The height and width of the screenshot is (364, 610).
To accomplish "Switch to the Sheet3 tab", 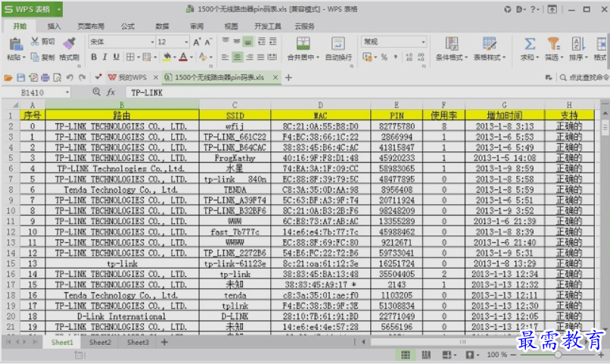I will click(138, 342).
